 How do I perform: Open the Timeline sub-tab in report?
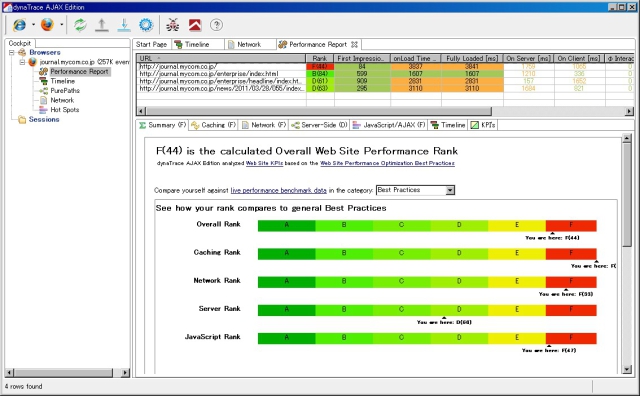448,125
